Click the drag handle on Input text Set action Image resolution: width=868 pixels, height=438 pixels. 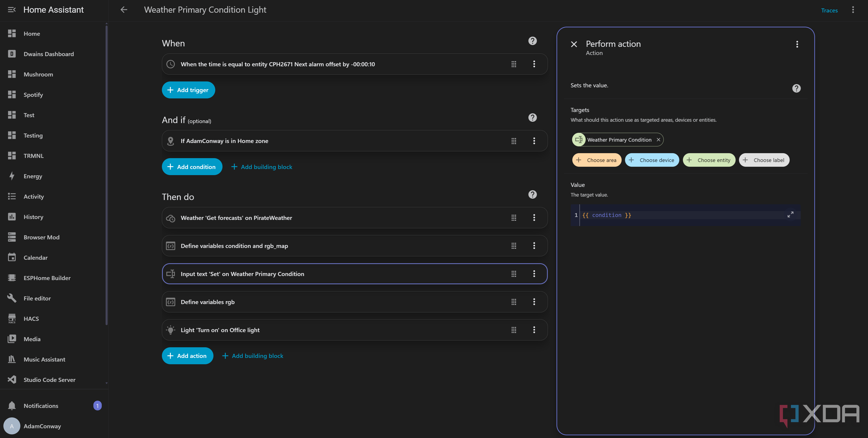[513, 274]
